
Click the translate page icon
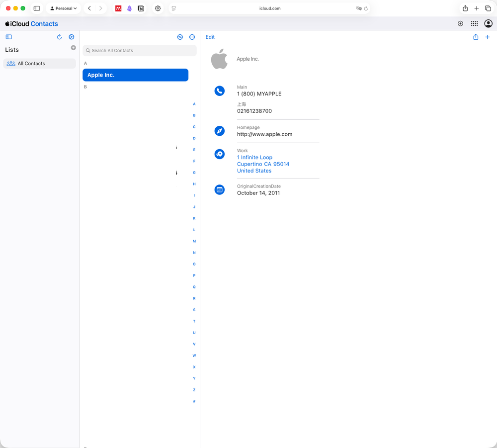pyautogui.click(x=358, y=8)
